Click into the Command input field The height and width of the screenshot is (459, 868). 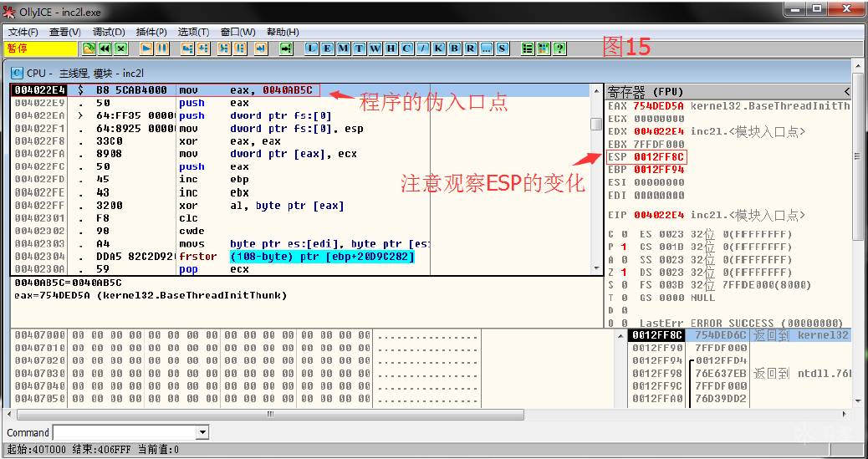tap(125, 432)
